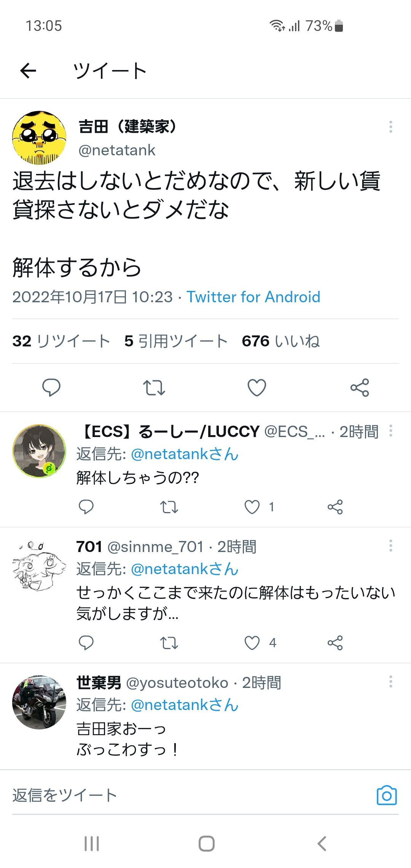
Task: Like the main tweet by 吉田
Action: 257,388
